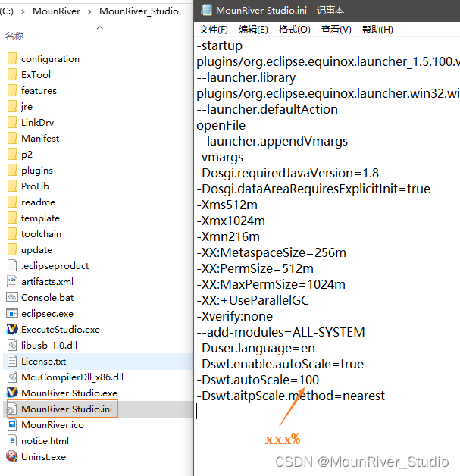Click the readme folder icon
This screenshot has height=476, width=460.
coord(12,202)
